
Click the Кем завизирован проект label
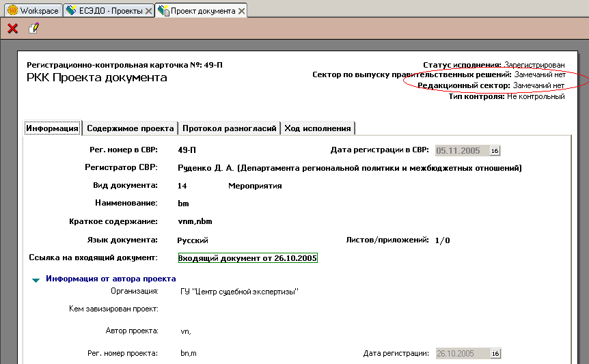point(114,309)
